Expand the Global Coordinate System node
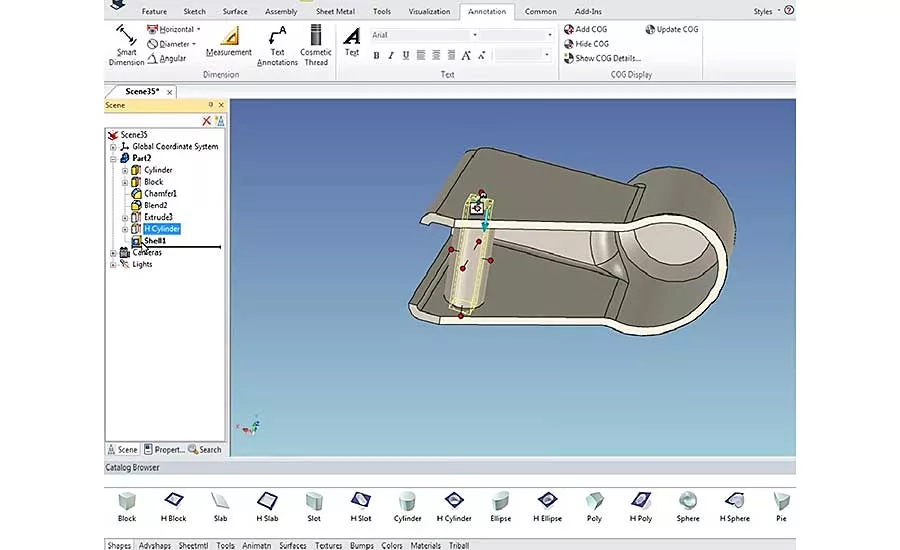Viewport: 900px width, 550px height. pyautogui.click(x=113, y=147)
